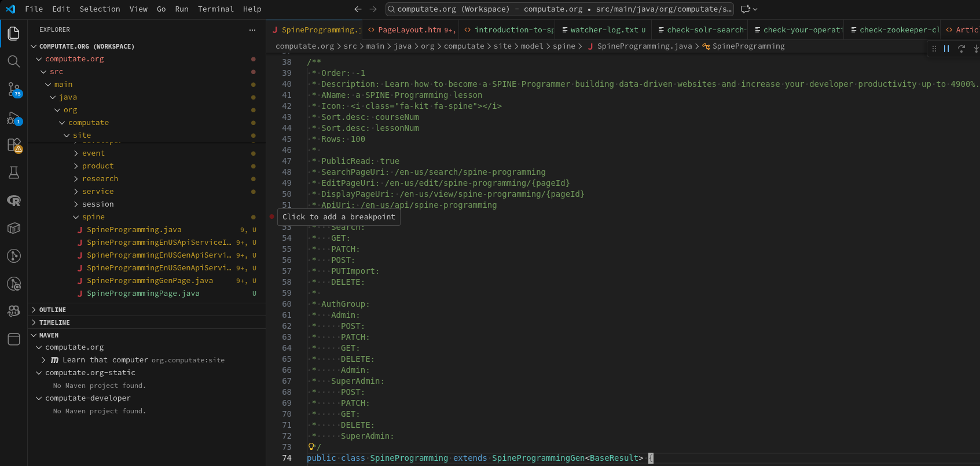Click the command center search box
This screenshot has height=466, width=980.
(559, 9)
